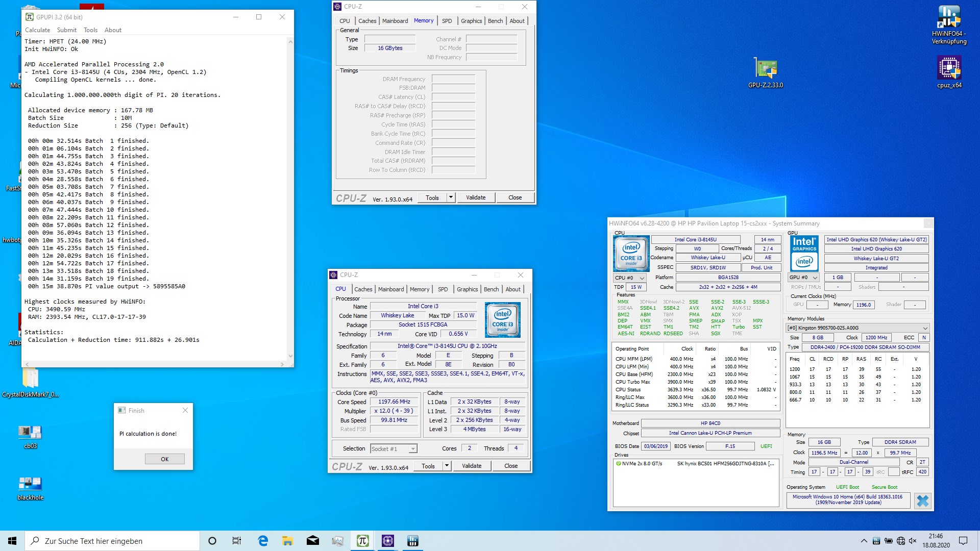Open the Submit menu in GPUPI
The width and height of the screenshot is (980, 551).
pyautogui.click(x=67, y=30)
